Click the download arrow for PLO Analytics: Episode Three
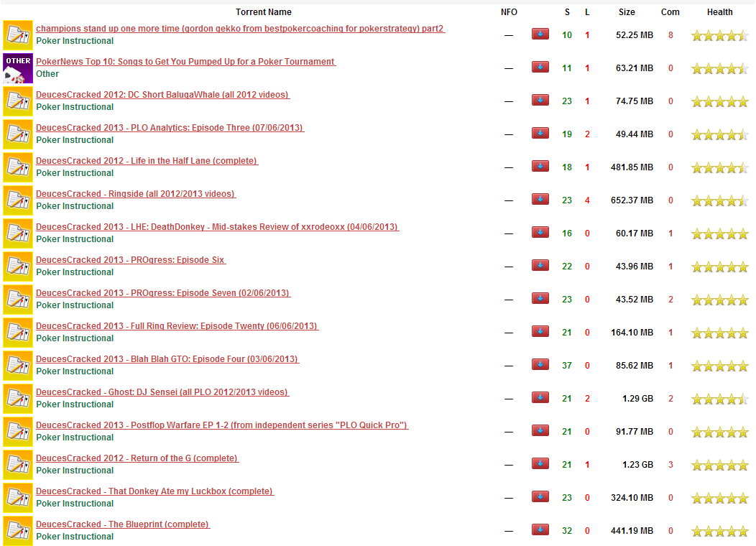 [x=540, y=133]
